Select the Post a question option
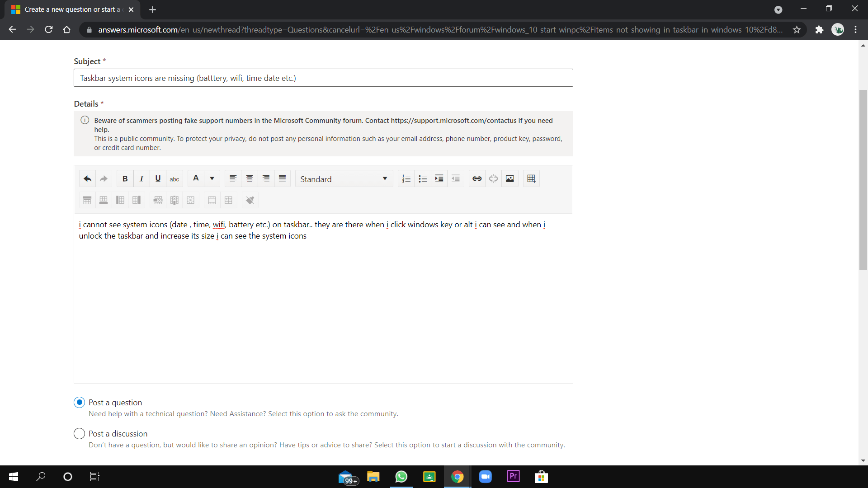The height and width of the screenshot is (488, 868). 79,402
